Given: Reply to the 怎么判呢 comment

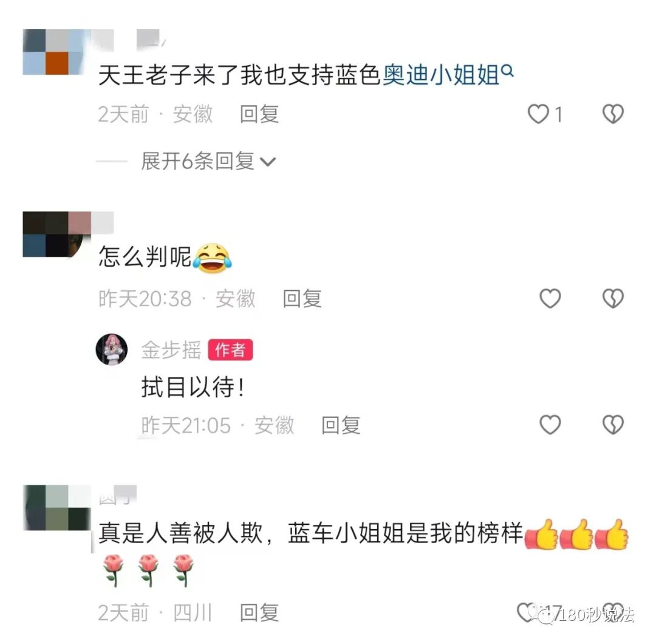Looking at the screenshot, I should [302, 298].
